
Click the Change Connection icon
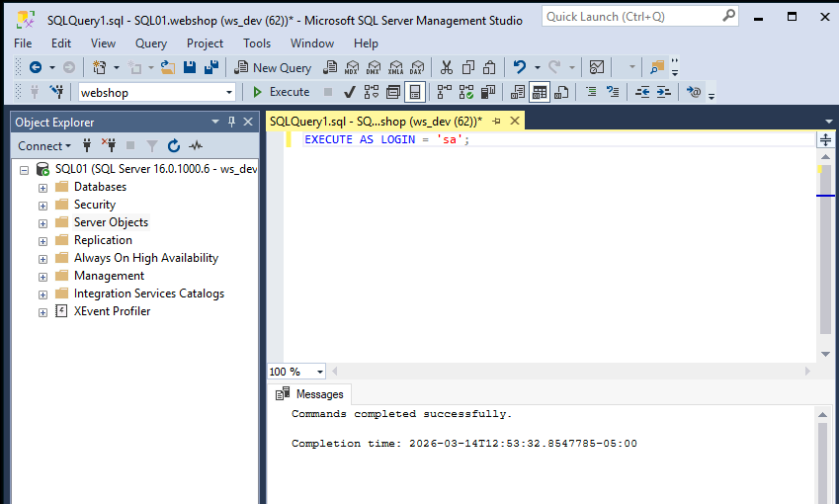[x=56, y=92]
